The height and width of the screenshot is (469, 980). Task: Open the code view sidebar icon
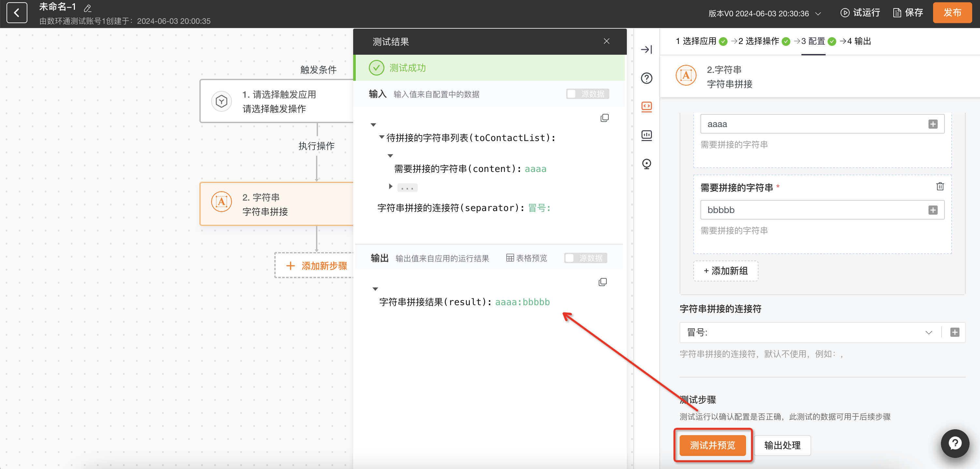click(x=646, y=107)
